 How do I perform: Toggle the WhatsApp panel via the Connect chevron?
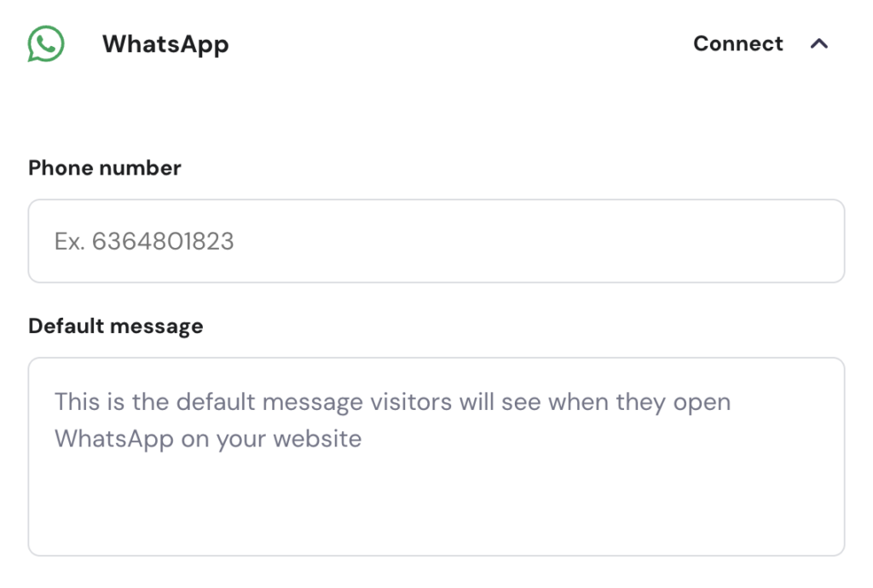click(x=818, y=43)
